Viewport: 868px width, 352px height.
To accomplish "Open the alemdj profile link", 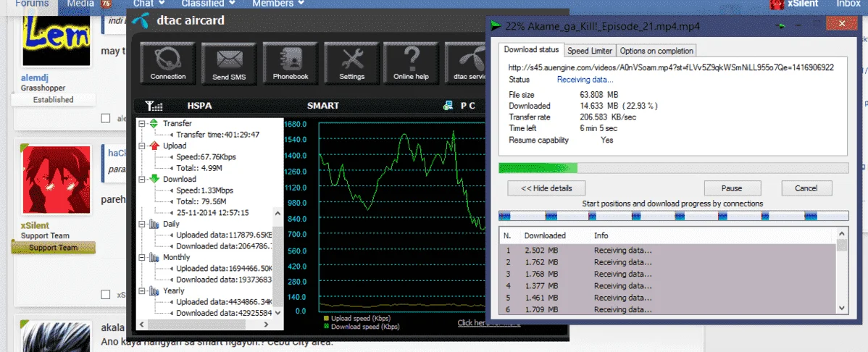I will coord(36,78).
